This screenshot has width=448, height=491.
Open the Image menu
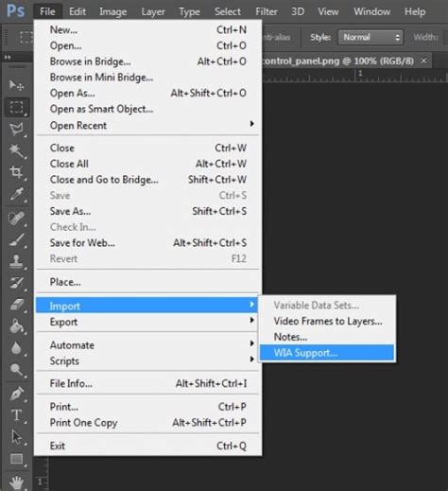pyautogui.click(x=113, y=11)
